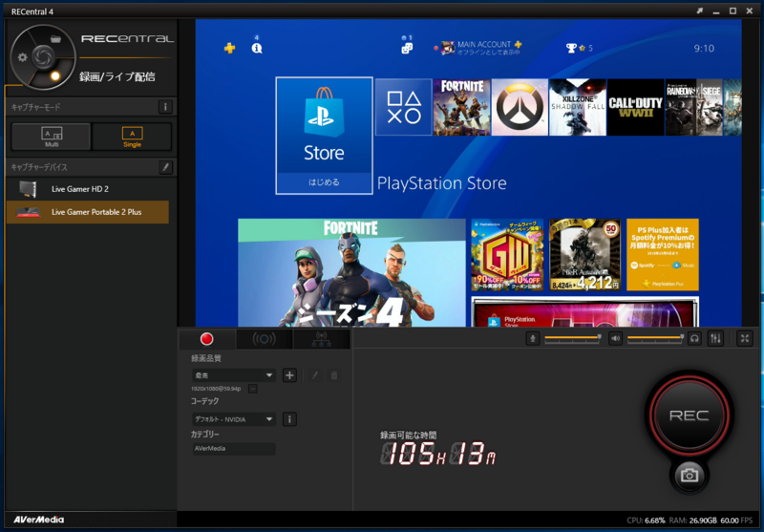The height and width of the screenshot is (532, 764).
Task: Select Single capture mode
Action: point(132,137)
